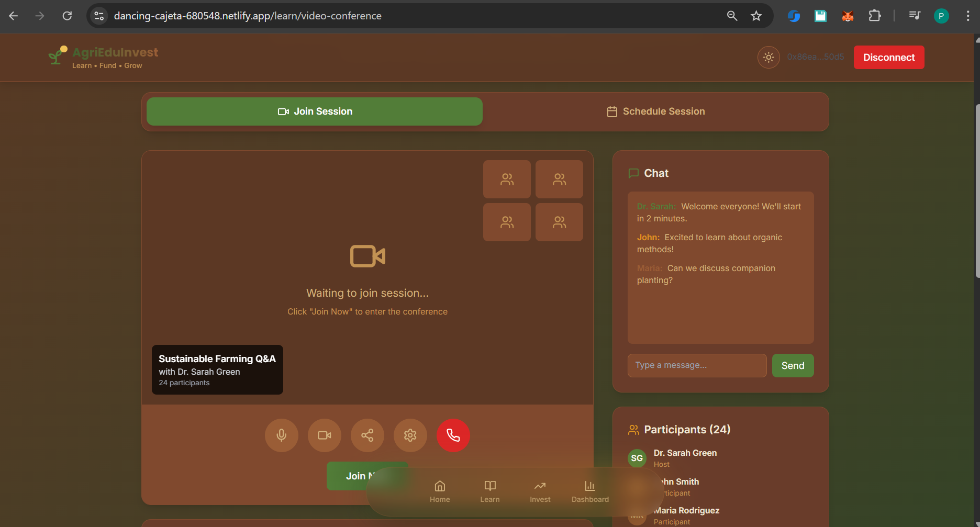This screenshot has height=527, width=980.
Task: Switch to Join Session tab
Action: (315, 111)
